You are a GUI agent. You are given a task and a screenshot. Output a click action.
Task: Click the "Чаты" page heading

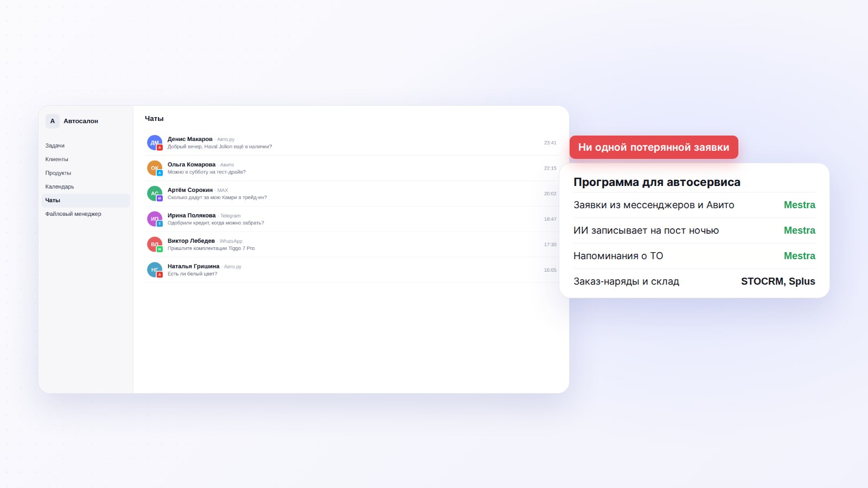154,118
